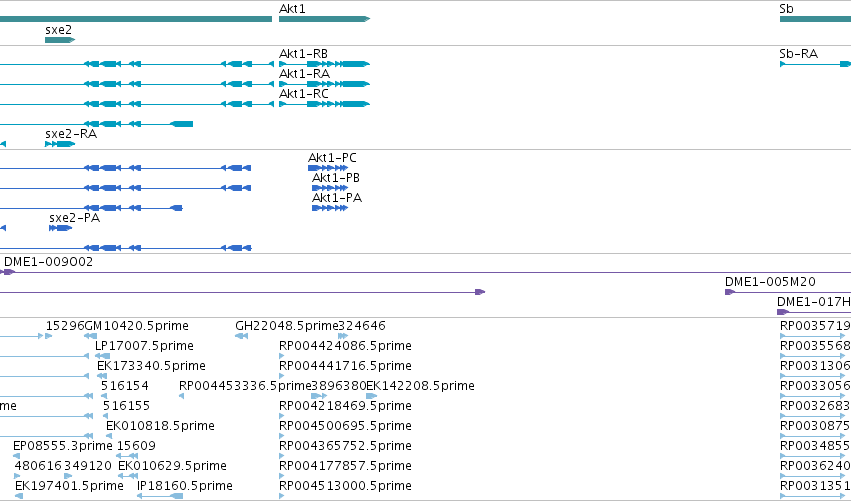This screenshot has width=851, height=501.
Task: Select the Sb gene bar
Action: click(x=815, y=19)
